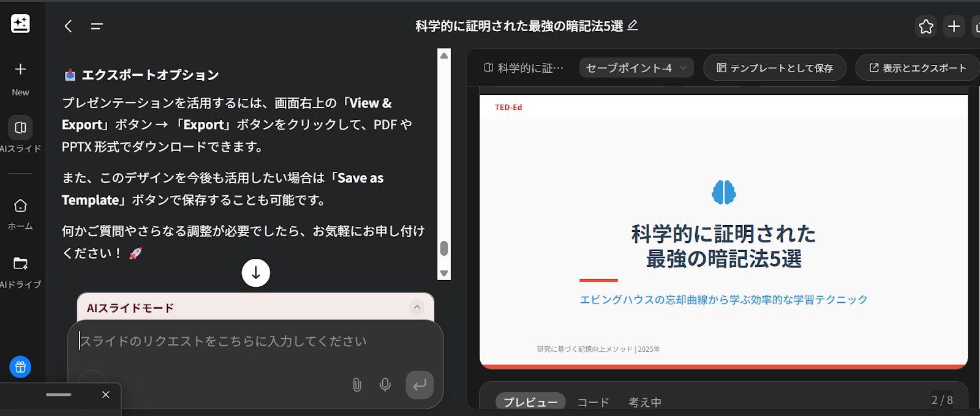Click the New plus icon in sidebar

20,69
